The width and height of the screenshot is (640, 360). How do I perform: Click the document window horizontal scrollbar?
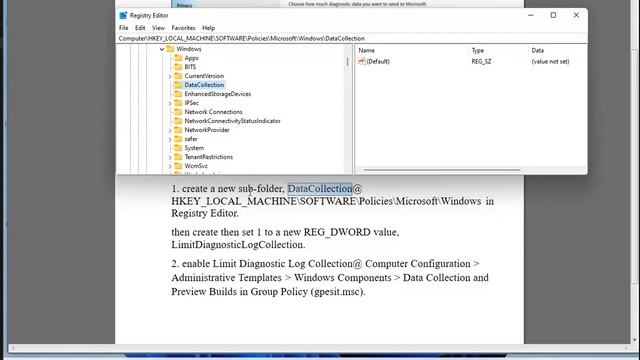319,348
